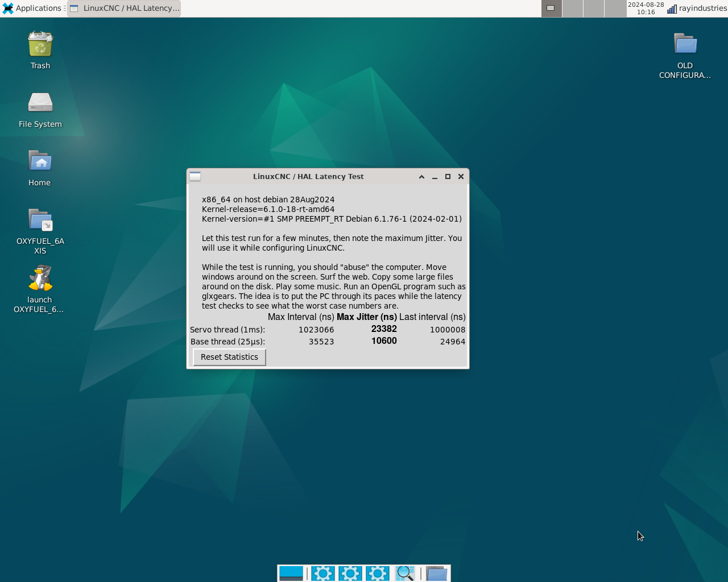Open the File System desktop icon
The image size is (728, 582).
pos(40,110)
